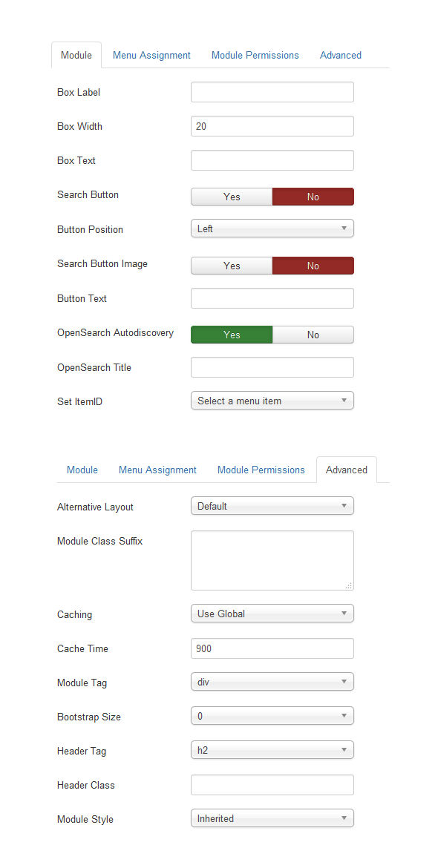
Task: Select No for Search Button Image
Action: [313, 266]
